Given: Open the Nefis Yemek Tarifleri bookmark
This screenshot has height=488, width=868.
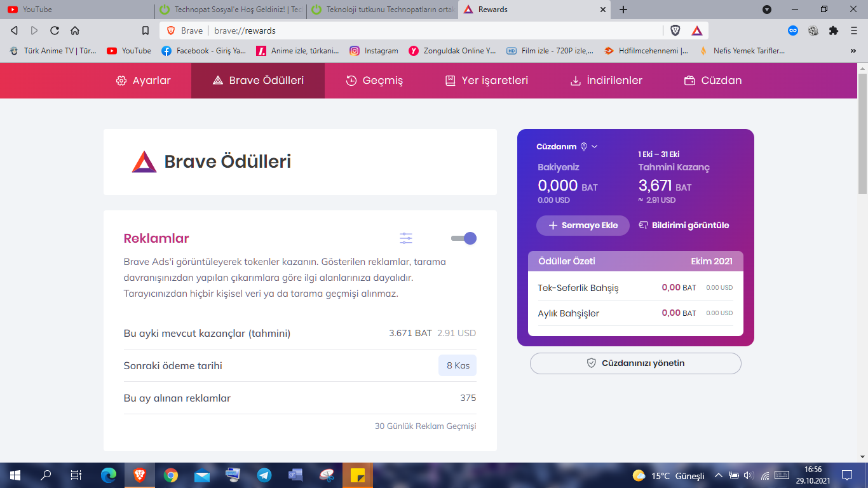Looking at the screenshot, I should click(742, 51).
